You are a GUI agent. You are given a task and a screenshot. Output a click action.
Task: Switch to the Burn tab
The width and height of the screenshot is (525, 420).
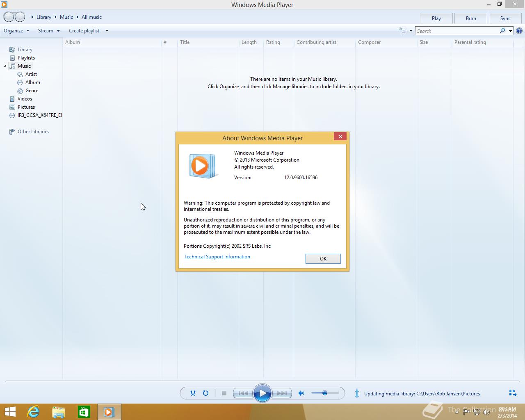[471, 18]
